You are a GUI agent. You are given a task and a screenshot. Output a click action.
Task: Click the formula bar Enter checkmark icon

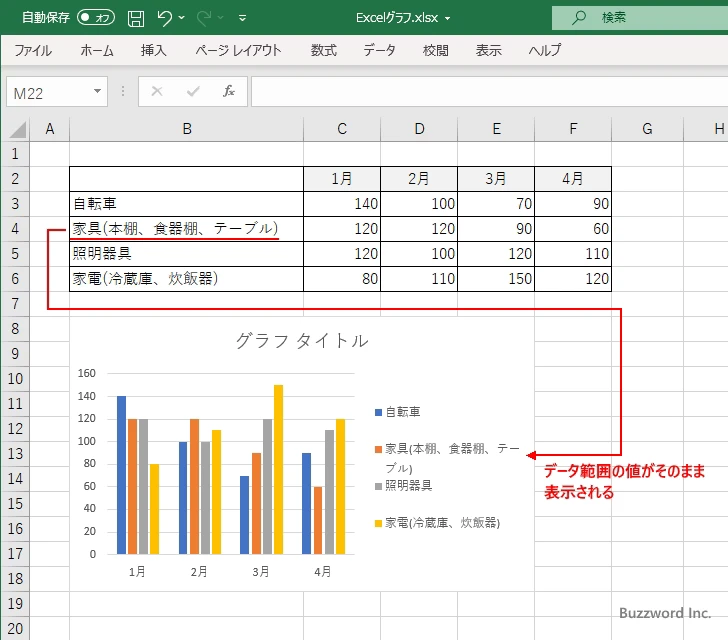click(193, 91)
